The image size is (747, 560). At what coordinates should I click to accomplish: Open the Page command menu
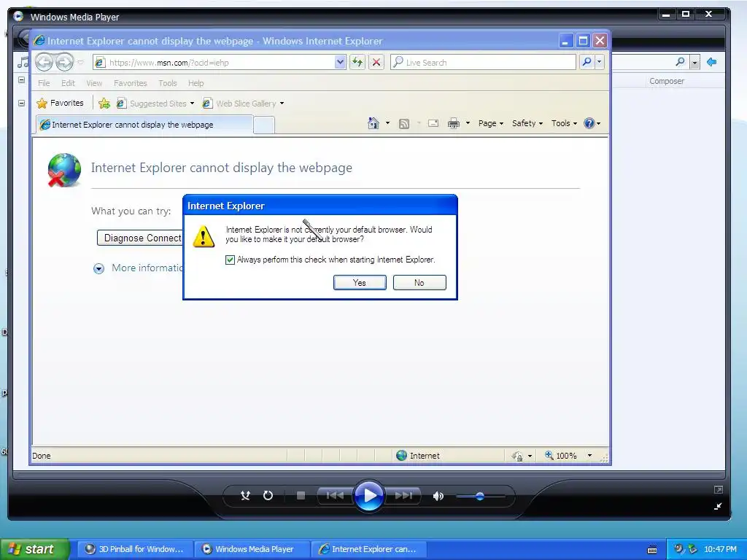[x=491, y=123]
